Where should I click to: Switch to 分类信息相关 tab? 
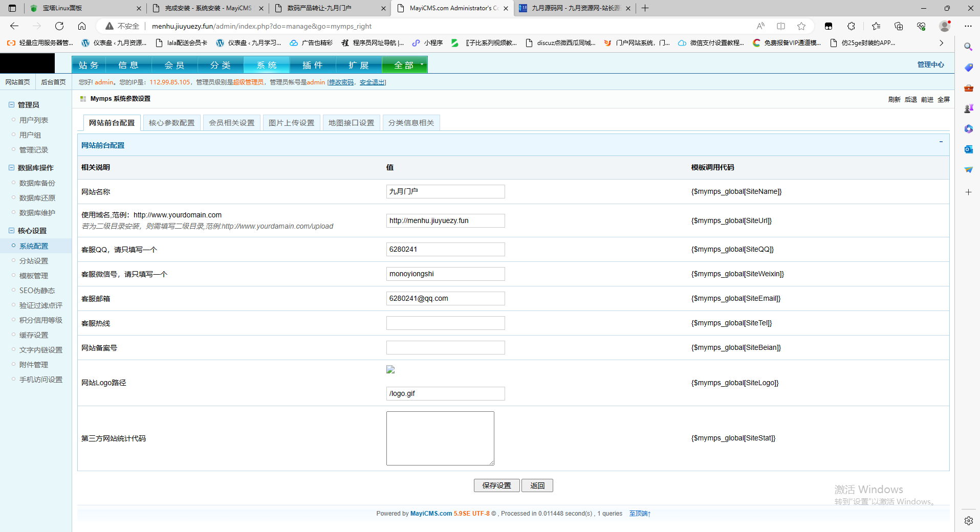[x=411, y=123]
